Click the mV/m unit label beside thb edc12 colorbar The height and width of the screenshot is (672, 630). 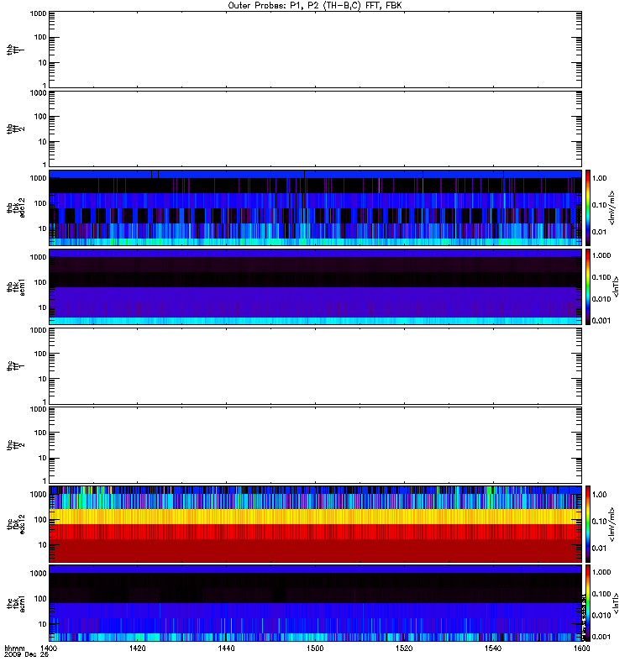(612, 207)
